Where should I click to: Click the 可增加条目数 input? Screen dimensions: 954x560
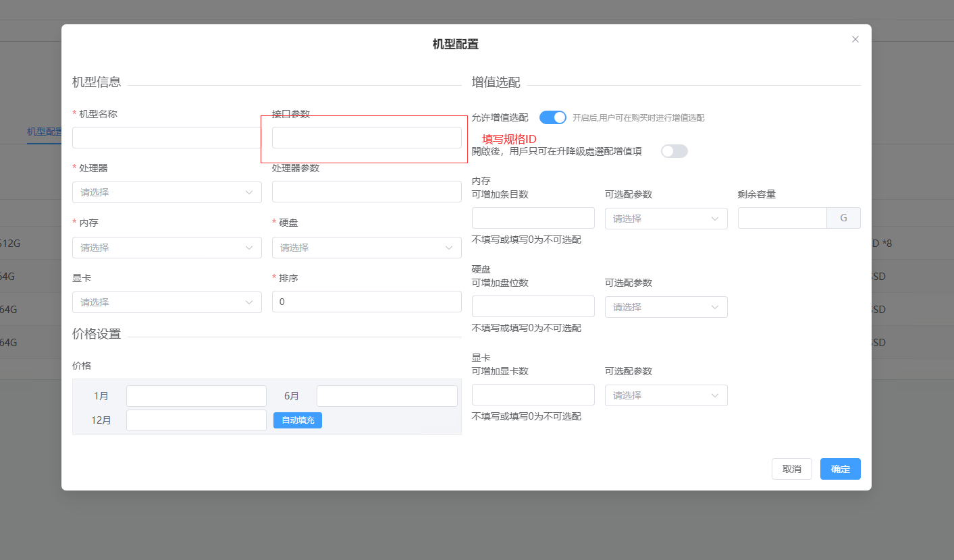pyautogui.click(x=533, y=218)
